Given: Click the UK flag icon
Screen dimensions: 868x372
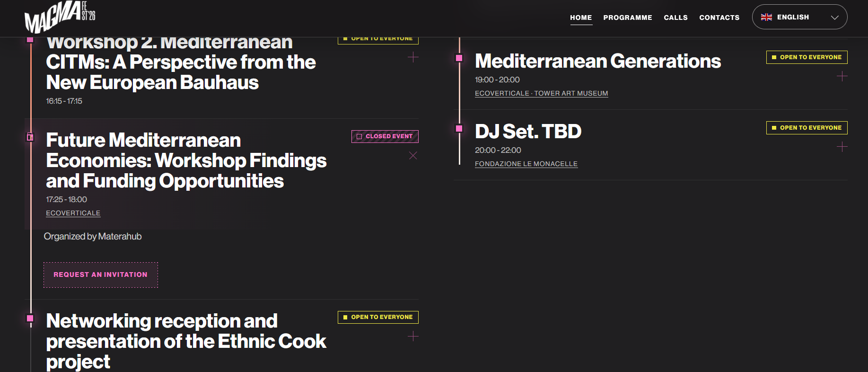Looking at the screenshot, I should (766, 17).
